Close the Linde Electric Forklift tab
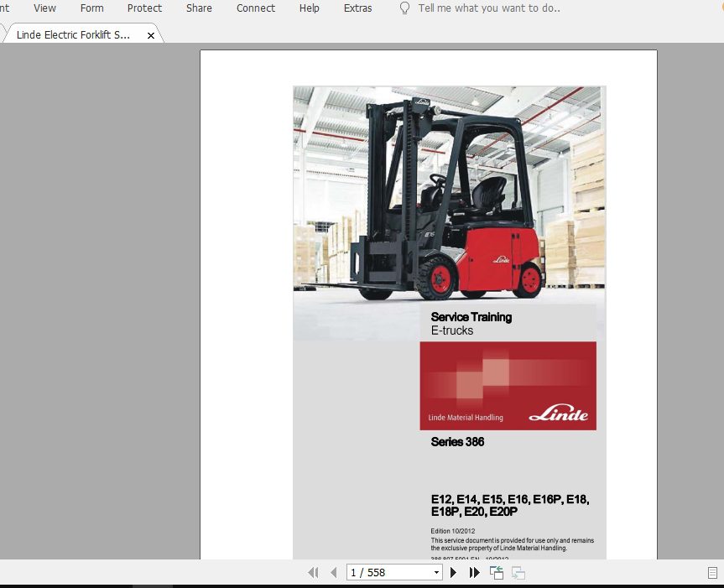 click(x=150, y=35)
